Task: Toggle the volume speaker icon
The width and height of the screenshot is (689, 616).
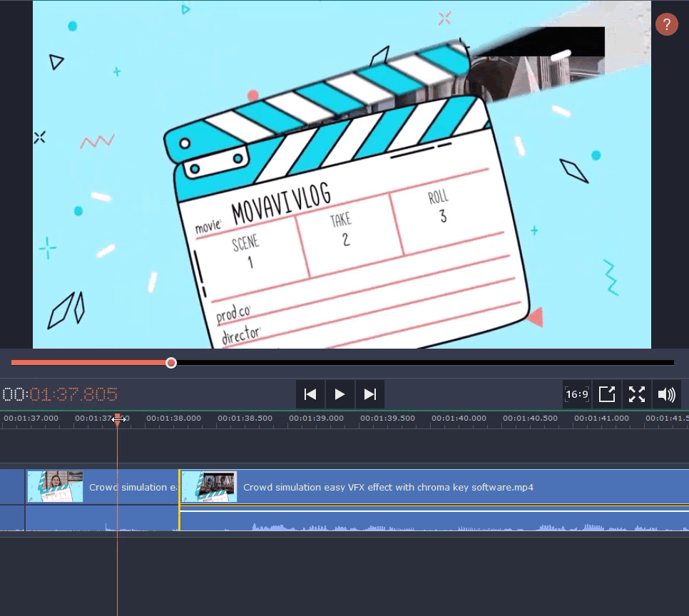Action: (x=667, y=394)
